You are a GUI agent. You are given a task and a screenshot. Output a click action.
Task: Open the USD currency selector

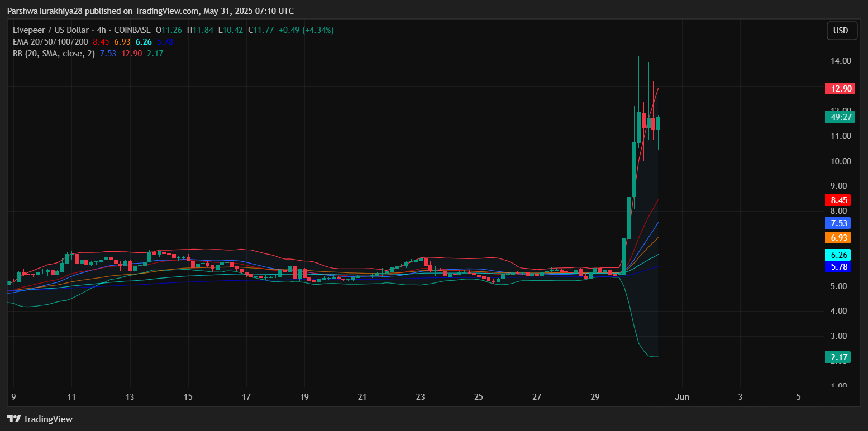point(841,31)
